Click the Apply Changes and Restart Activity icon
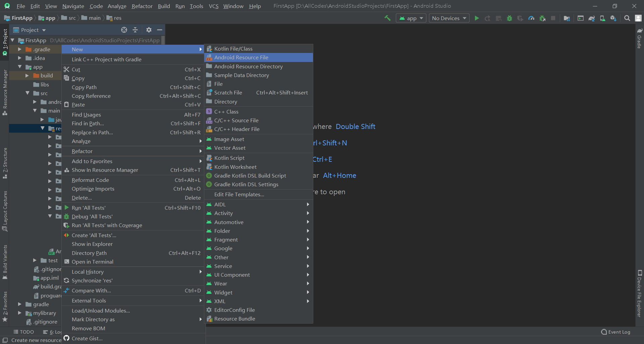 [x=488, y=18]
